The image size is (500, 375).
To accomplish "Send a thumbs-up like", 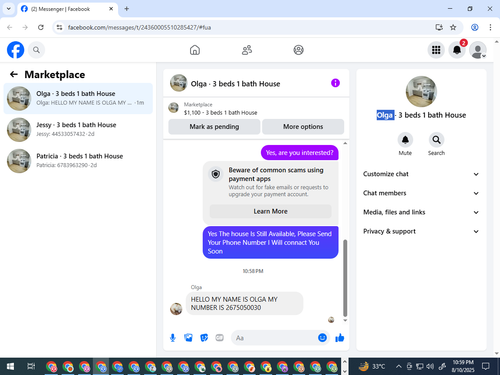I will coord(340,338).
